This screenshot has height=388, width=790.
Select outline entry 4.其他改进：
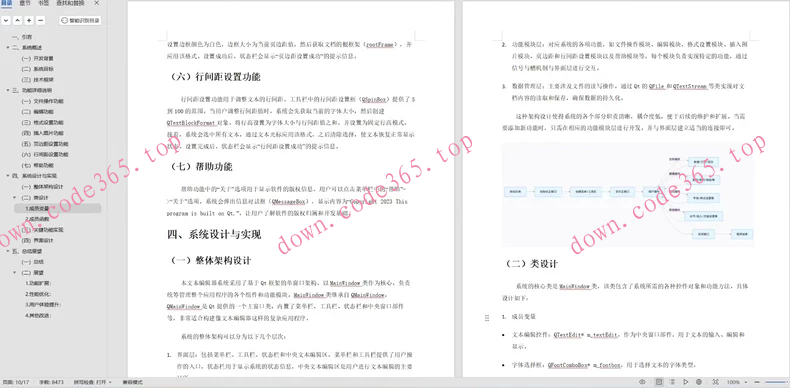(38, 315)
